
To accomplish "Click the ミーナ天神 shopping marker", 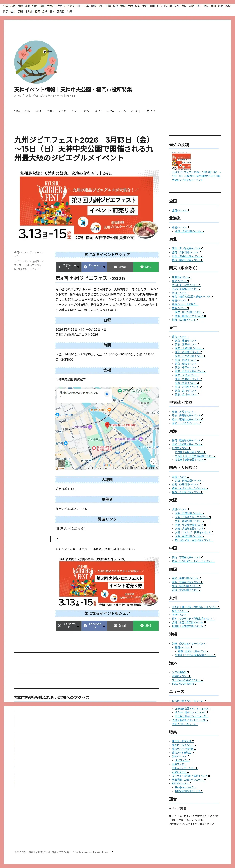I will (x=57, y=415).
